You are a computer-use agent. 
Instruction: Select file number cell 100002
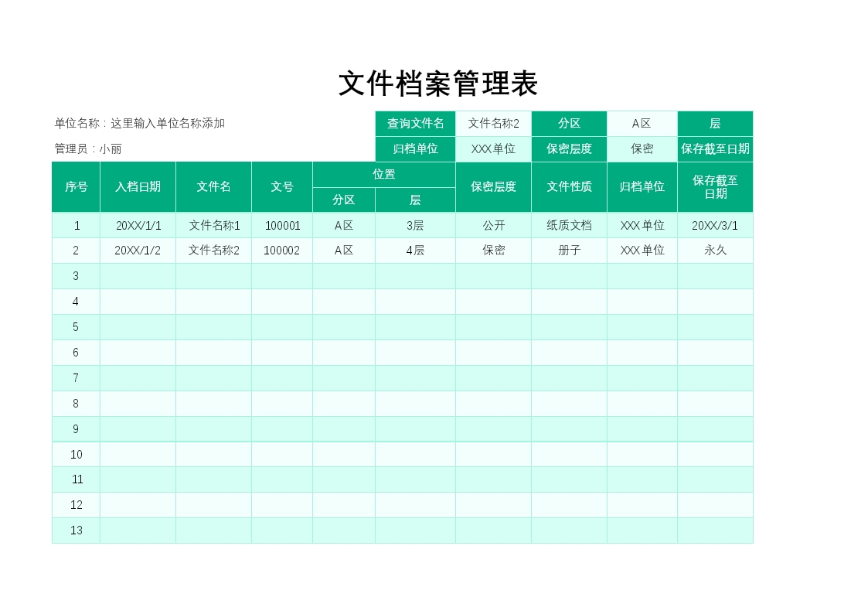click(x=282, y=251)
